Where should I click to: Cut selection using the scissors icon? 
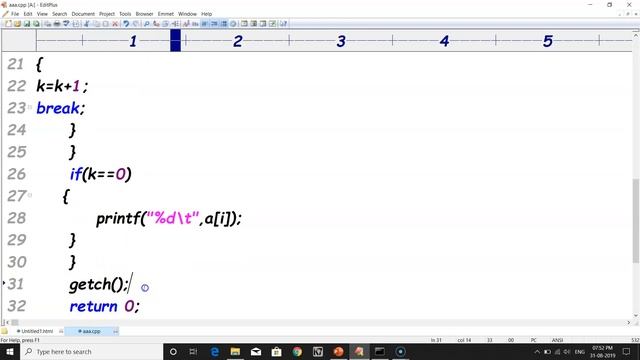[x=87, y=24]
